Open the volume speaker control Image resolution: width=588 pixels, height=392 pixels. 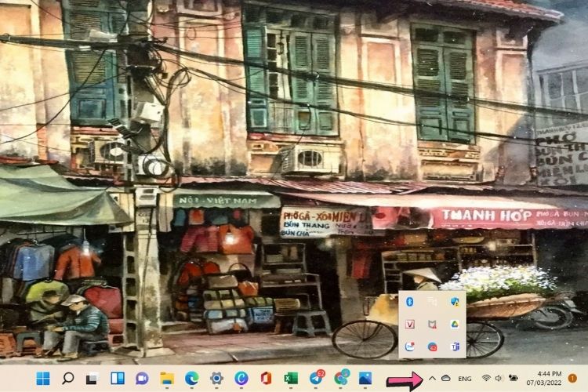499,378
